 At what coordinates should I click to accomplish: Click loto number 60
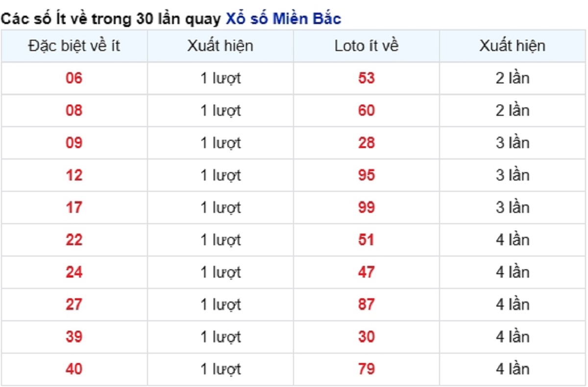pyautogui.click(x=367, y=110)
